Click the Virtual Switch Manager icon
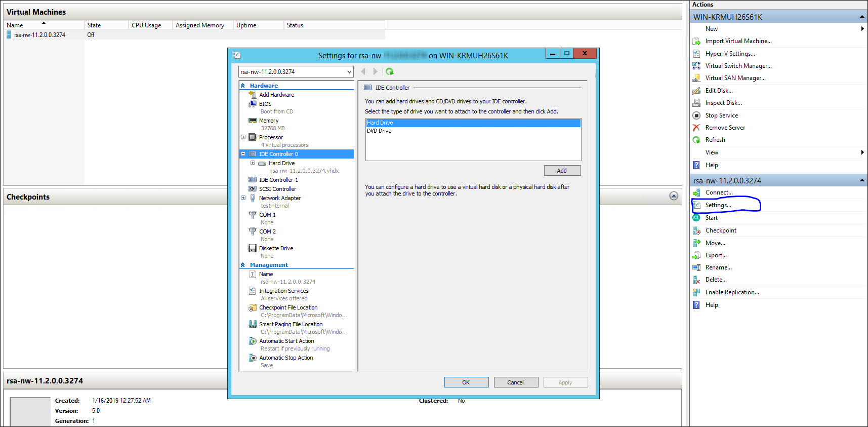The width and height of the screenshot is (868, 427). pyautogui.click(x=696, y=66)
